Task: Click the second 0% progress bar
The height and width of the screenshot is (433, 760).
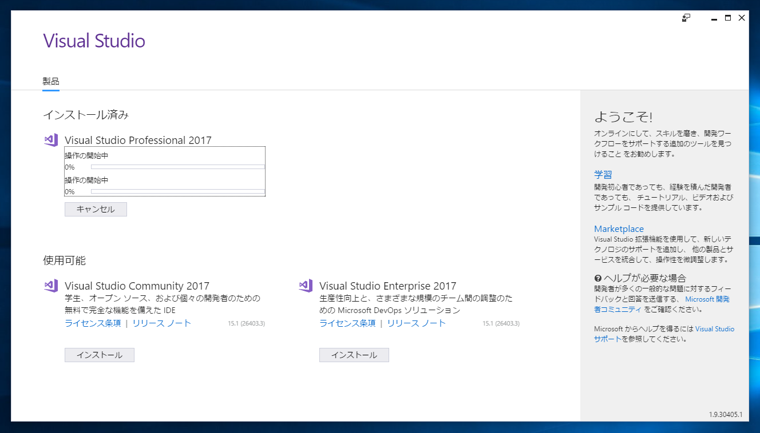Action: (x=178, y=192)
